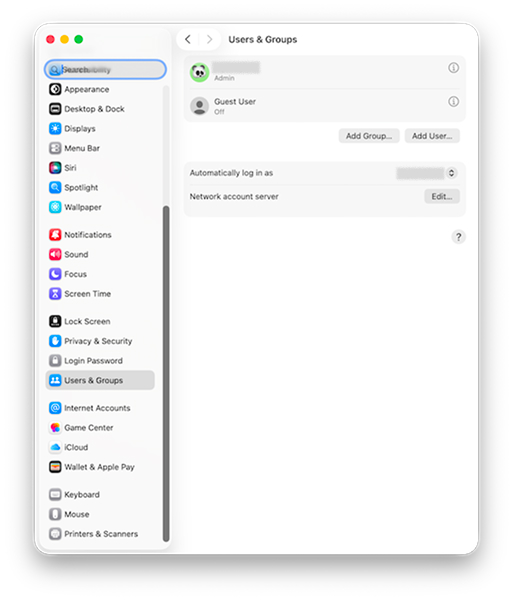This screenshot has width=513, height=600.
Task: Open the help question mark button
Action: click(458, 237)
